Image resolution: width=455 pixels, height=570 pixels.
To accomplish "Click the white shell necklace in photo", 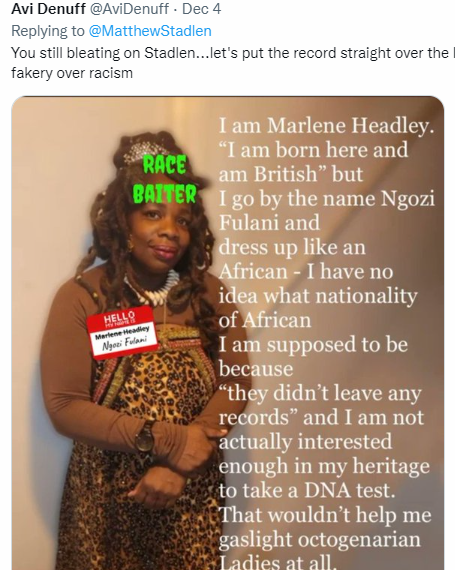I will point(156,289).
